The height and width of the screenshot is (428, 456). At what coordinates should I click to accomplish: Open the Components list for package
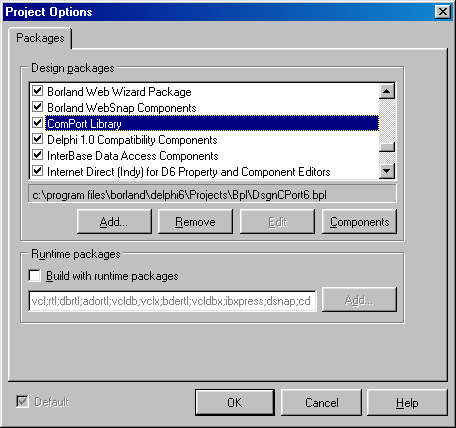(359, 222)
